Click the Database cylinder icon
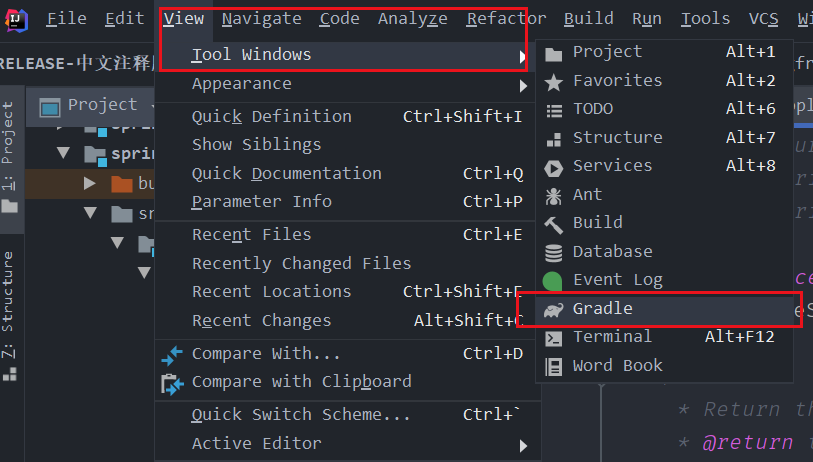This screenshot has width=813, height=462. pos(553,252)
